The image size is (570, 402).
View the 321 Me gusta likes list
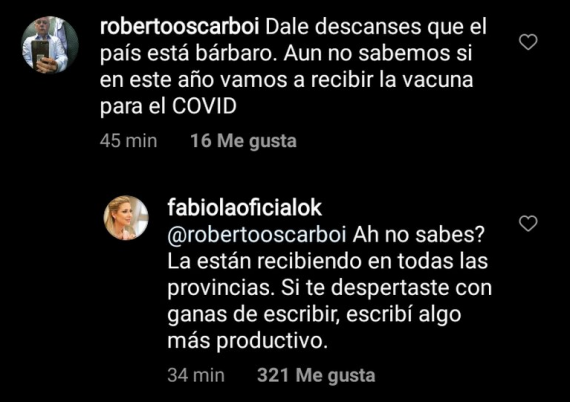[316, 375]
